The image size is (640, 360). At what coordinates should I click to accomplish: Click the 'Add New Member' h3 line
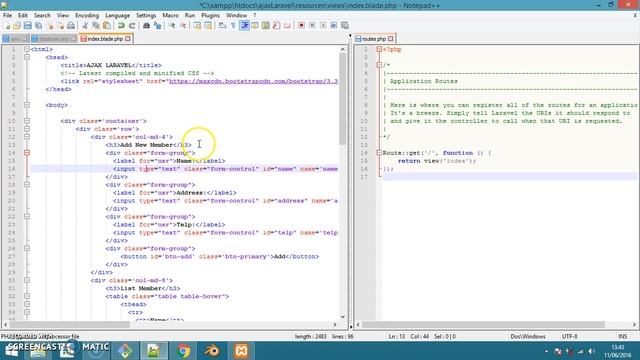click(149, 145)
